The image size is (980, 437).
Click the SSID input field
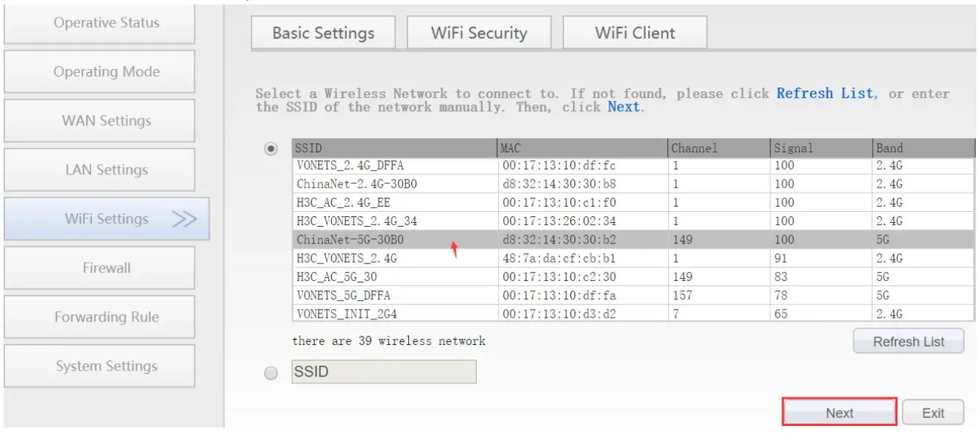tap(385, 372)
